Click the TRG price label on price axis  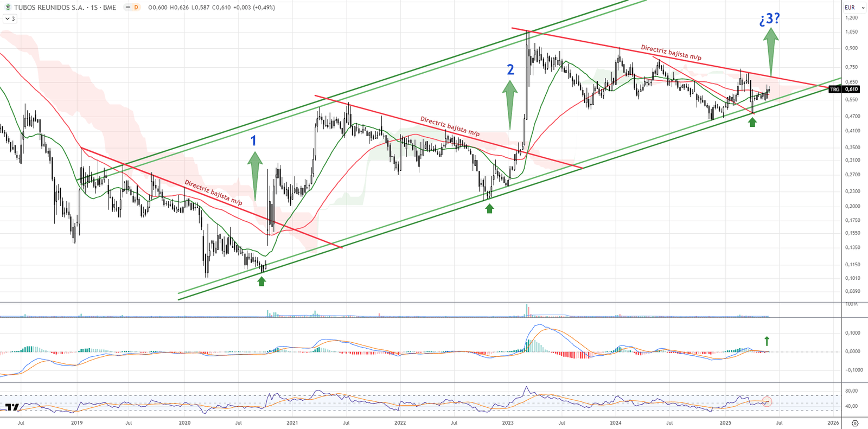[x=834, y=89]
